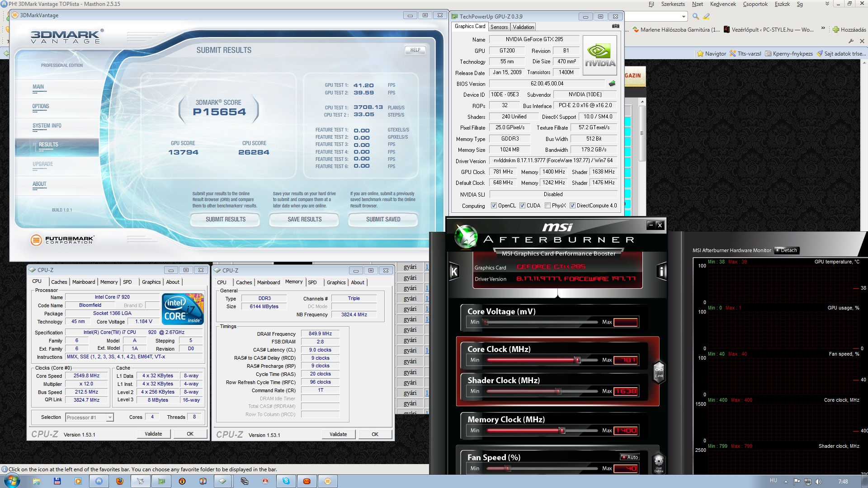The image size is (868, 488).
Task: Open the media player icon on taskbar
Action: [x=78, y=481]
